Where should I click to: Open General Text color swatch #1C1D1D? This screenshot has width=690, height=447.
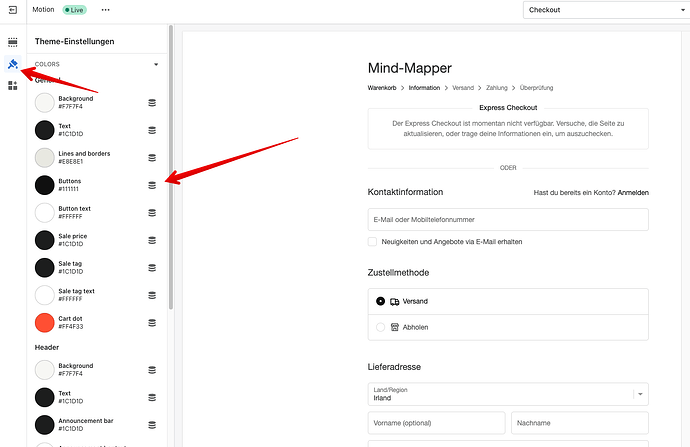coord(44,130)
